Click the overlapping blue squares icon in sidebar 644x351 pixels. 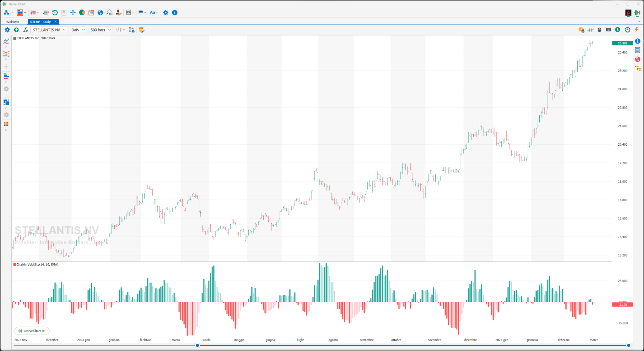6,102
